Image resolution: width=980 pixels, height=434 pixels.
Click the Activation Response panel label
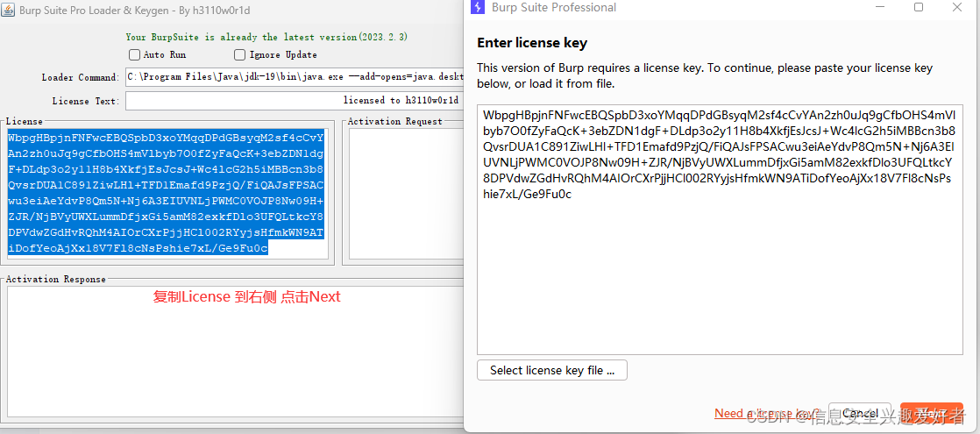[55, 280]
